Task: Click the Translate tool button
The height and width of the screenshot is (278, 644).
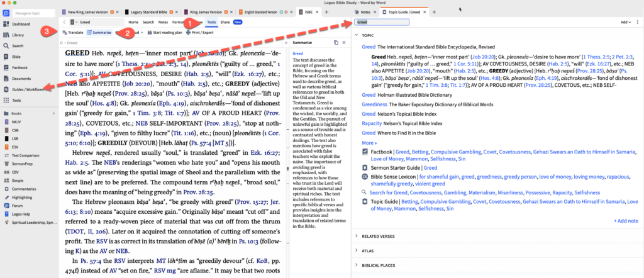Action: (x=75, y=31)
